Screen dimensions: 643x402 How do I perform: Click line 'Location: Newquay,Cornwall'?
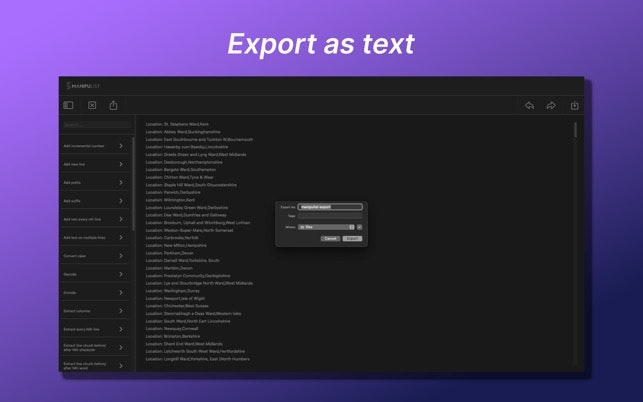[172, 329]
